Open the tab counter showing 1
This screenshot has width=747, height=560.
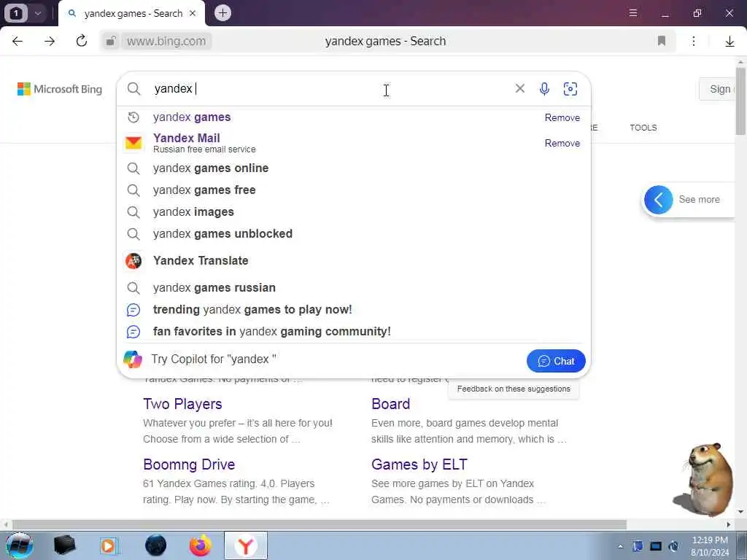16,13
